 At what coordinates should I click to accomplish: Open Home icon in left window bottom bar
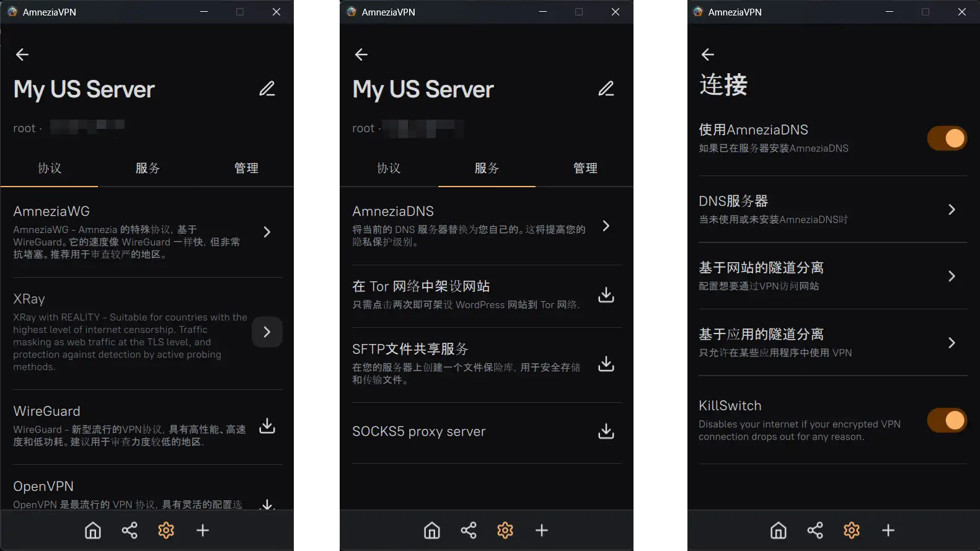coord(93,531)
